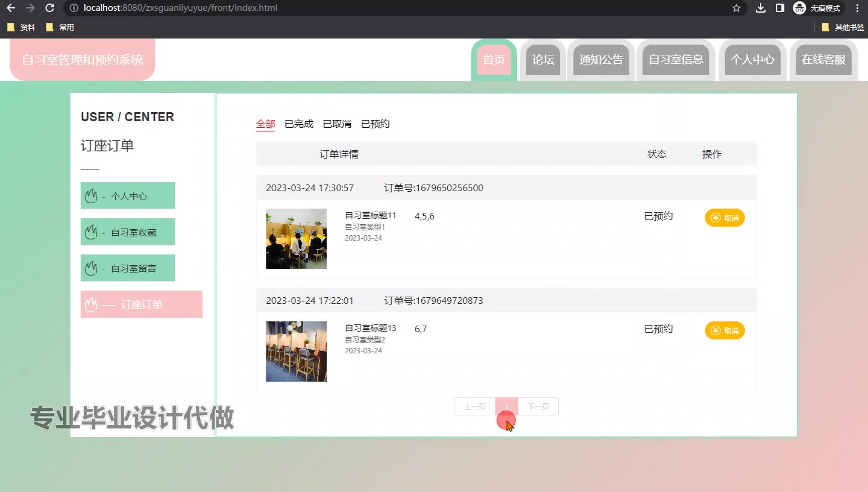
Task: Click the 自习室类型1 label
Action: (x=365, y=227)
